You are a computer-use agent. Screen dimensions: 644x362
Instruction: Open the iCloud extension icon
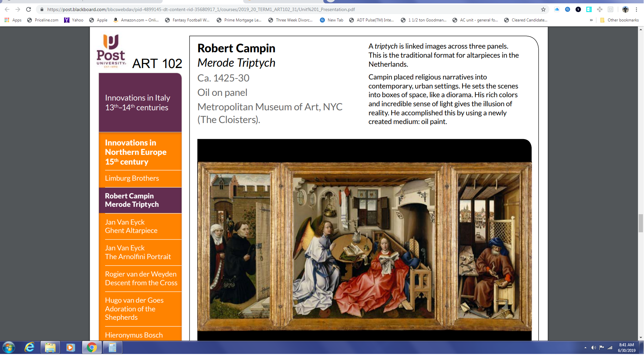557,9
